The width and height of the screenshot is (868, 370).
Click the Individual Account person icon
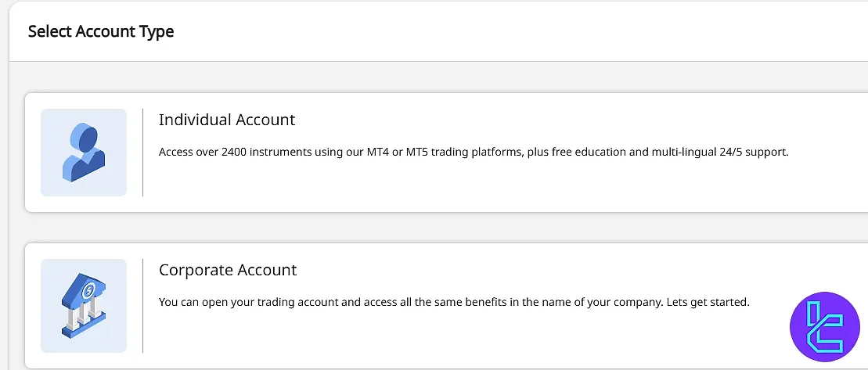pos(84,153)
